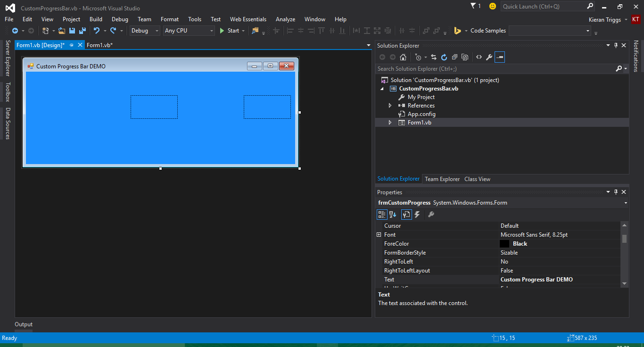Switch Properties to Categorized view

coord(382,215)
